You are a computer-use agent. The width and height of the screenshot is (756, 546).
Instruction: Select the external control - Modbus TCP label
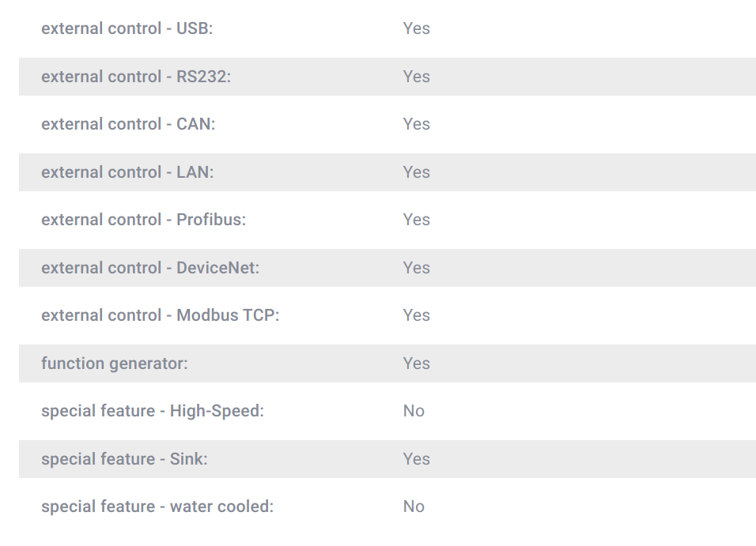click(161, 315)
